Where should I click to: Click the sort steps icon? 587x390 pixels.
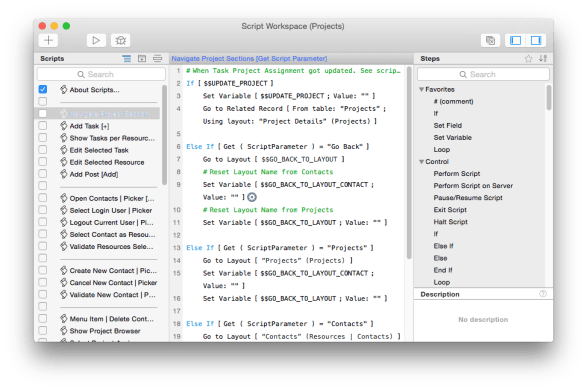pos(543,58)
